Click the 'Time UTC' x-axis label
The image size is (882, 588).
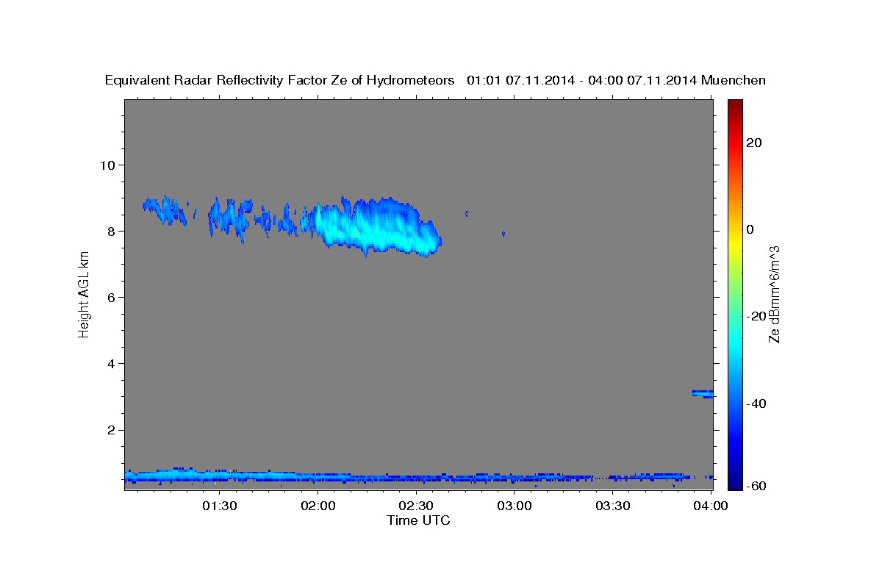click(x=418, y=520)
